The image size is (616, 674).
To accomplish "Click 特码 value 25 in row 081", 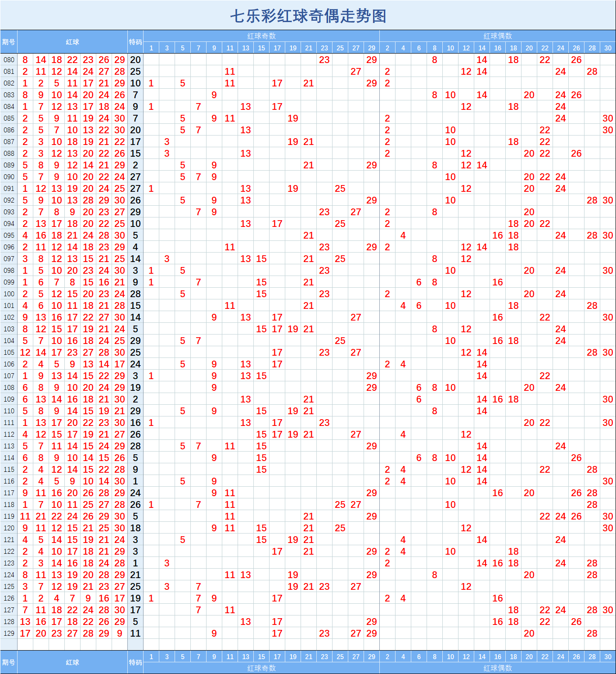I will coord(135,72).
